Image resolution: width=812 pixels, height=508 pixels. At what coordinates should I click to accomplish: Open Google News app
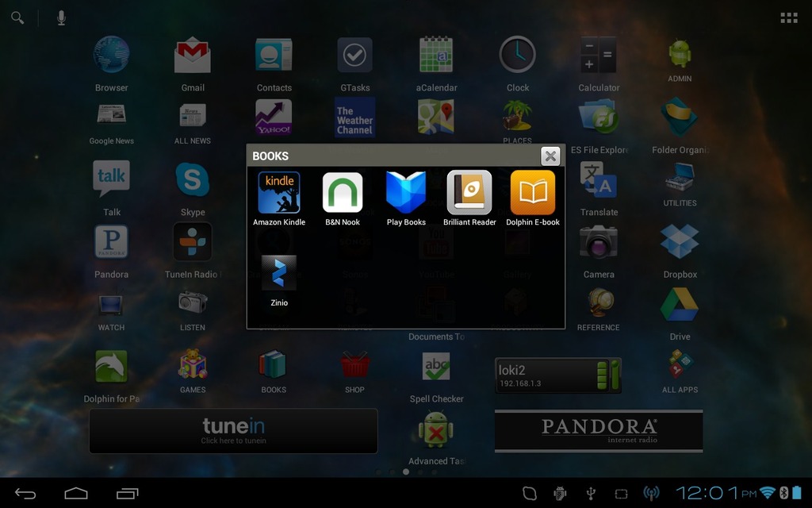[111, 114]
